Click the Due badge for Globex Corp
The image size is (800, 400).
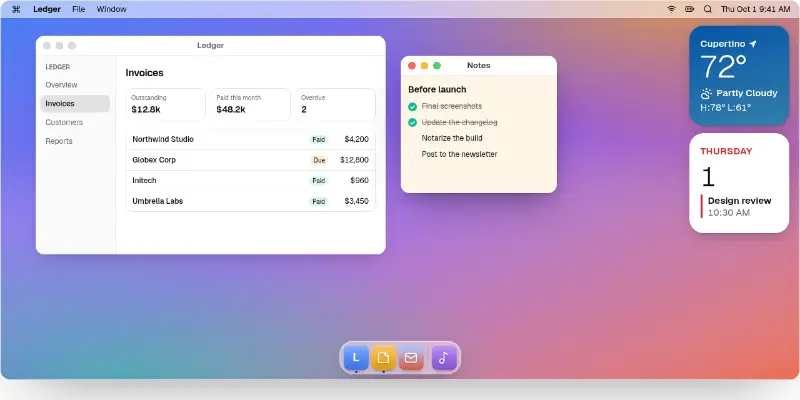click(x=319, y=160)
